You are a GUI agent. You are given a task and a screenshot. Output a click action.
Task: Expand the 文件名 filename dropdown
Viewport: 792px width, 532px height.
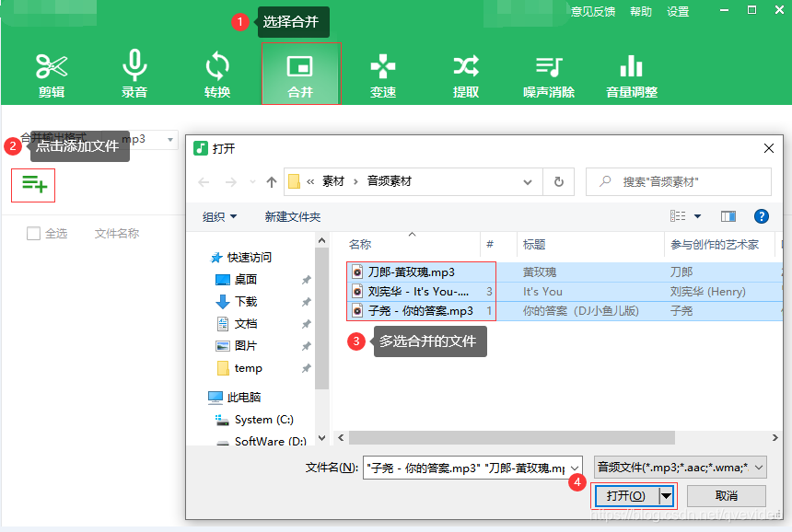click(575, 468)
